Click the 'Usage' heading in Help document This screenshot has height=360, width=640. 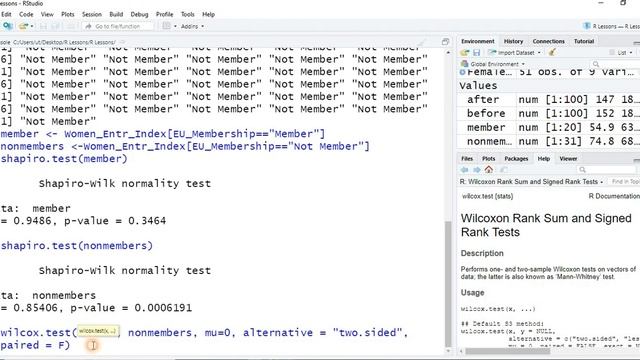pyautogui.click(x=472, y=293)
